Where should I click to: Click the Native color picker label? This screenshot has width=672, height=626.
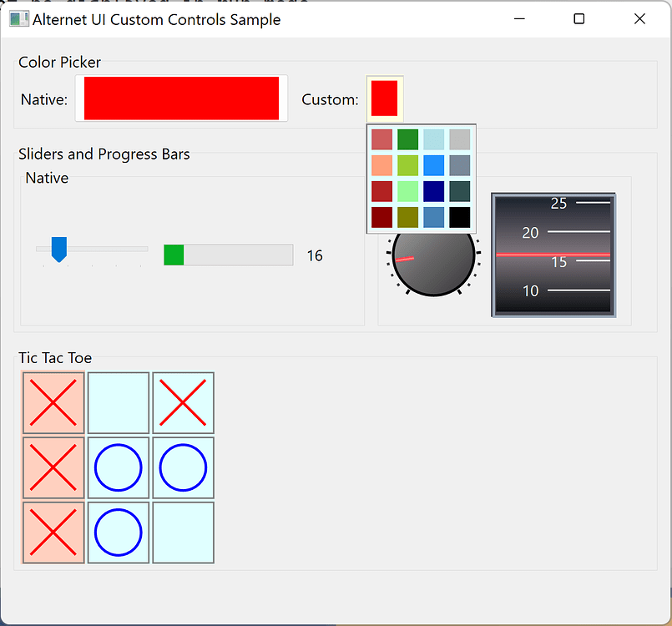tap(44, 99)
